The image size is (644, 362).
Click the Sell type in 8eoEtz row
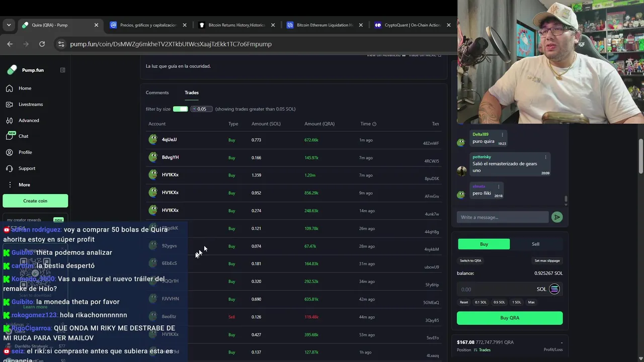tap(231, 317)
